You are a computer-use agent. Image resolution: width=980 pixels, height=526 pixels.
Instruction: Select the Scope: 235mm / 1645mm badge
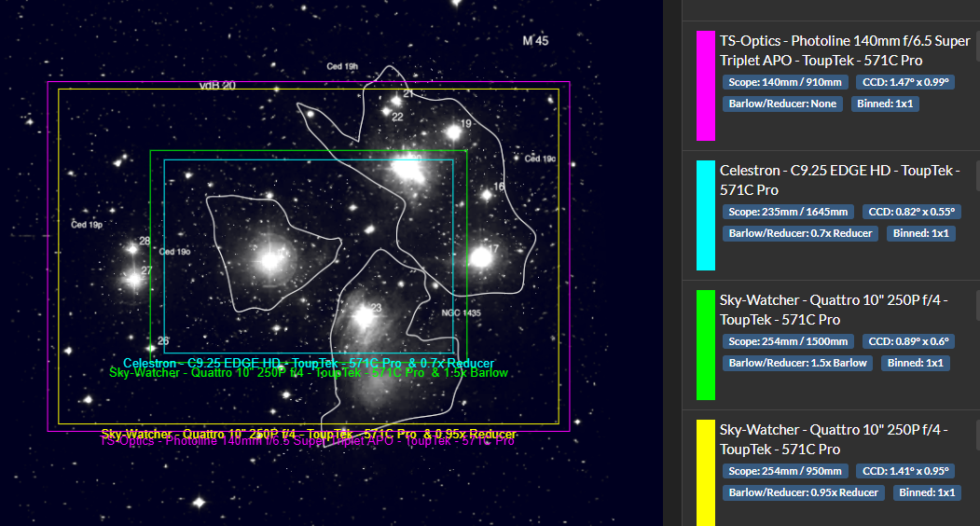[788, 212]
